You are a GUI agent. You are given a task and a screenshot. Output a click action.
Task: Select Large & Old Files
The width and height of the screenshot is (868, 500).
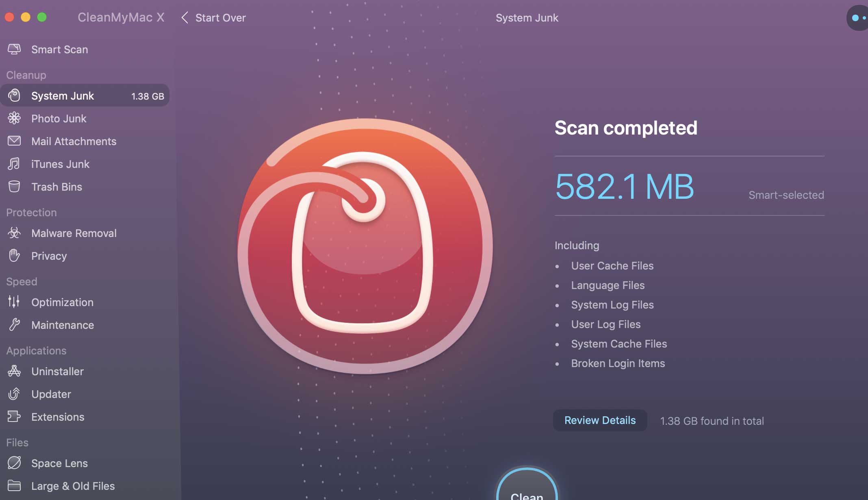click(73, 486)
